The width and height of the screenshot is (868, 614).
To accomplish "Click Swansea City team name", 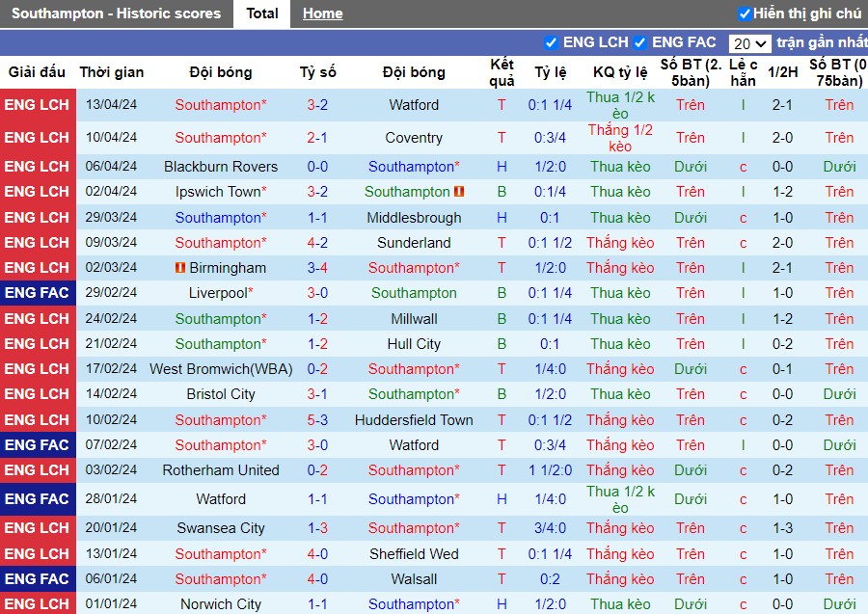I will tap(220, 527).
